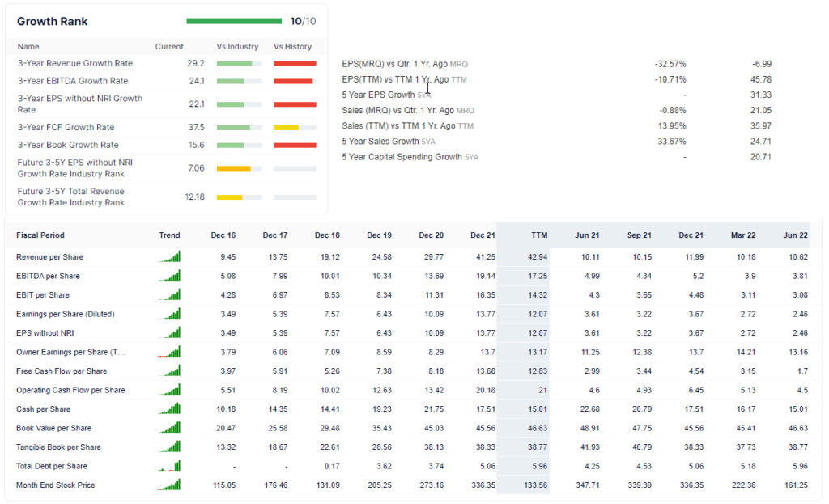Select the EPS(TTM) vs TTM 1 Yr. Ago row
The height and width of the screenshot is (504, 829).
[557, 79]
